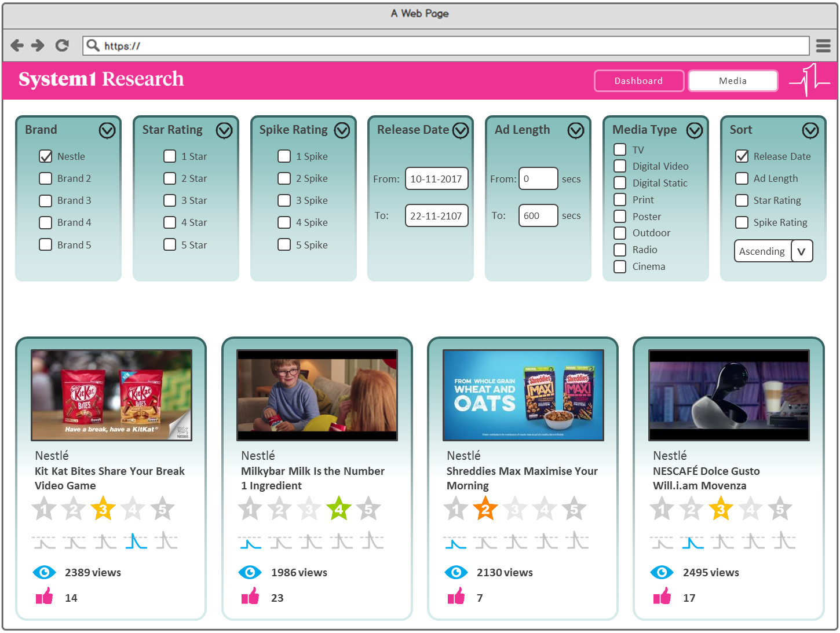Check the Poster media type checkbox
The height and width of the screenshot is (633, 840).
pos(620,216)
